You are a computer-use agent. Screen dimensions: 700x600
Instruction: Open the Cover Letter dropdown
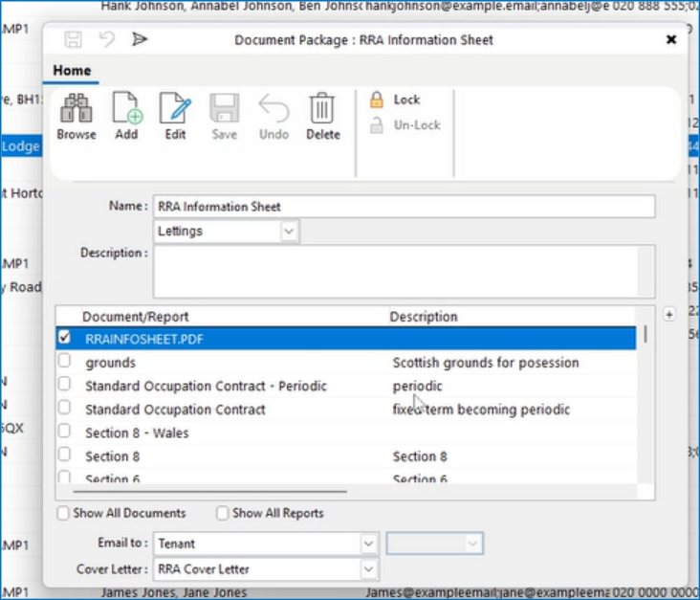coord(368,569)
